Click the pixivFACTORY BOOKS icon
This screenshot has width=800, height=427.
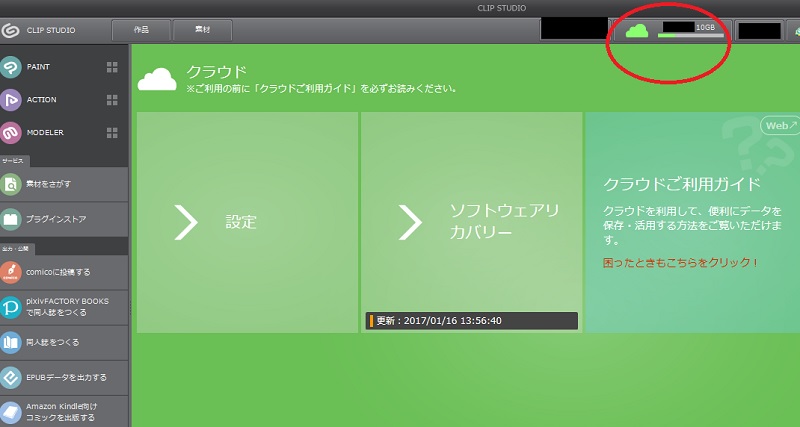[x=11, y=308]
